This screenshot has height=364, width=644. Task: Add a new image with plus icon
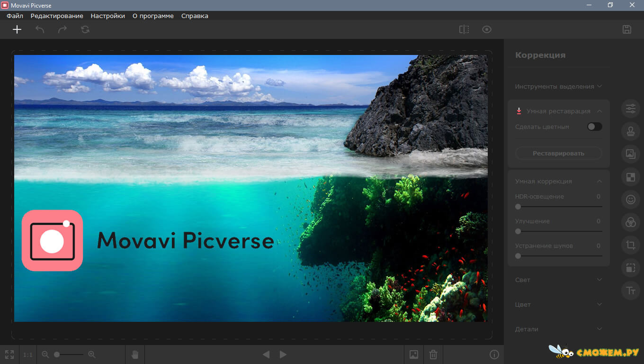17,29
